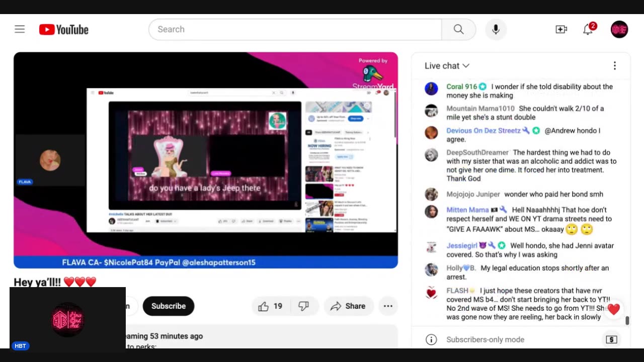The width and height of the screenshot is (644, 362).
Task: Click the "Subscribers-only mode" text
Action: pyautogui.click(x=485, y=339)
